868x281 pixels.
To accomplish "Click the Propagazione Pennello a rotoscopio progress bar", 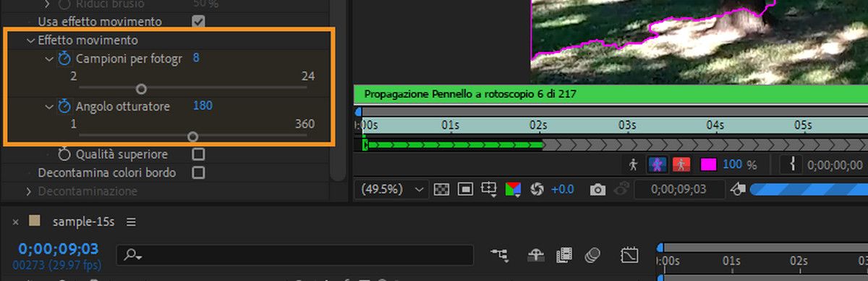I will (x=610, y=94).
